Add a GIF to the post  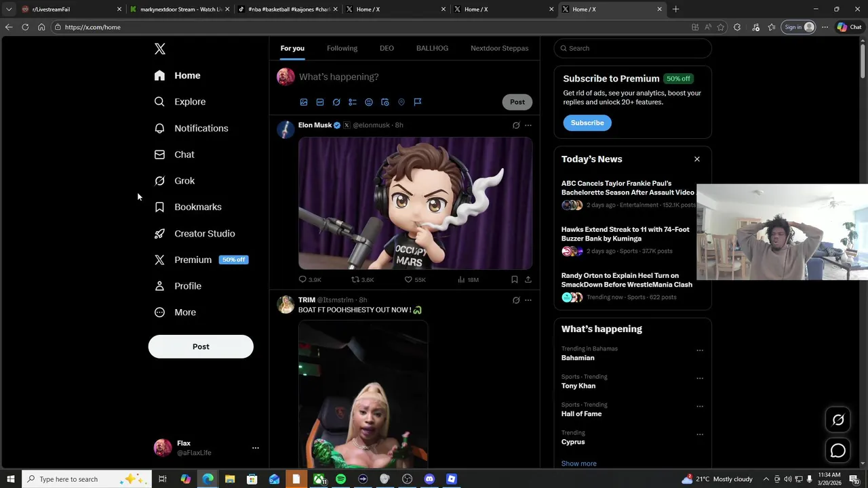pyautogui.click(x=320, y=102)
